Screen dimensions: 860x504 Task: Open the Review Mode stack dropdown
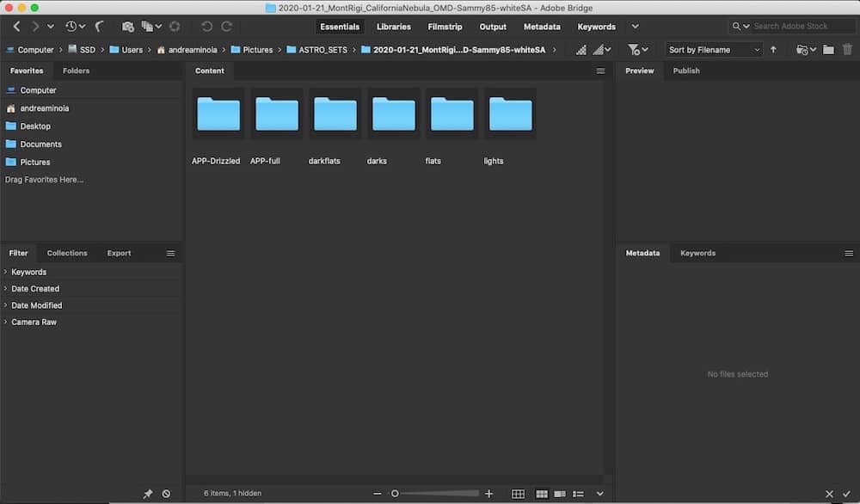(x=151, y=27)
